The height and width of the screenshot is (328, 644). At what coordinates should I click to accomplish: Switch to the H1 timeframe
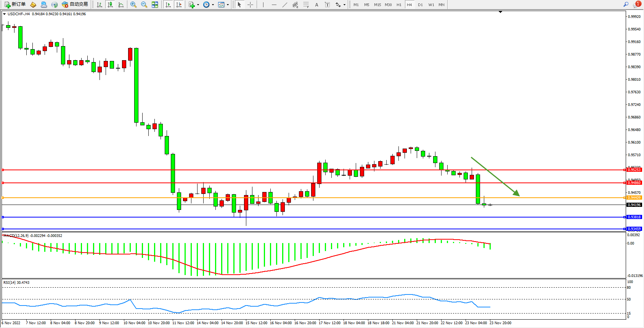399,5
